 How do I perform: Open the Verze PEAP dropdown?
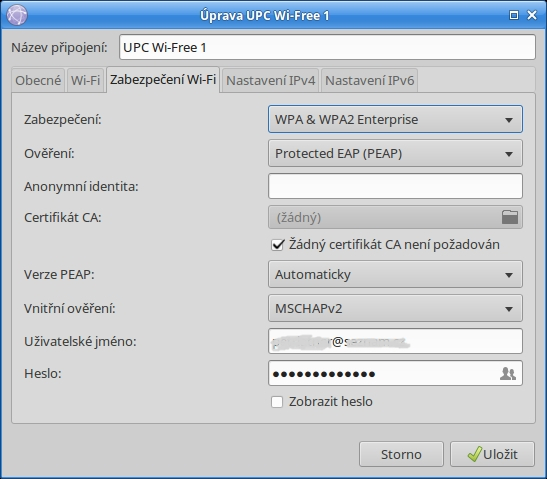click(395, 275)
